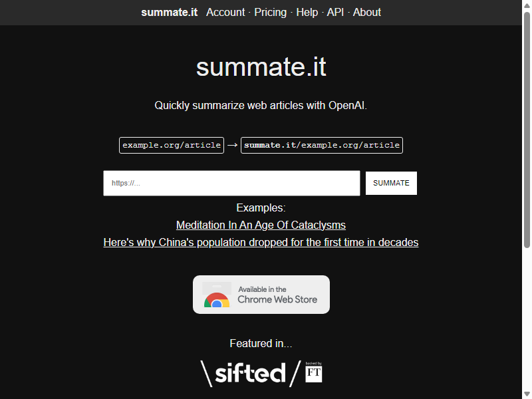The image size is (532, 399).
Task: Open the China's population dropped example link
Action: (261, 242)
